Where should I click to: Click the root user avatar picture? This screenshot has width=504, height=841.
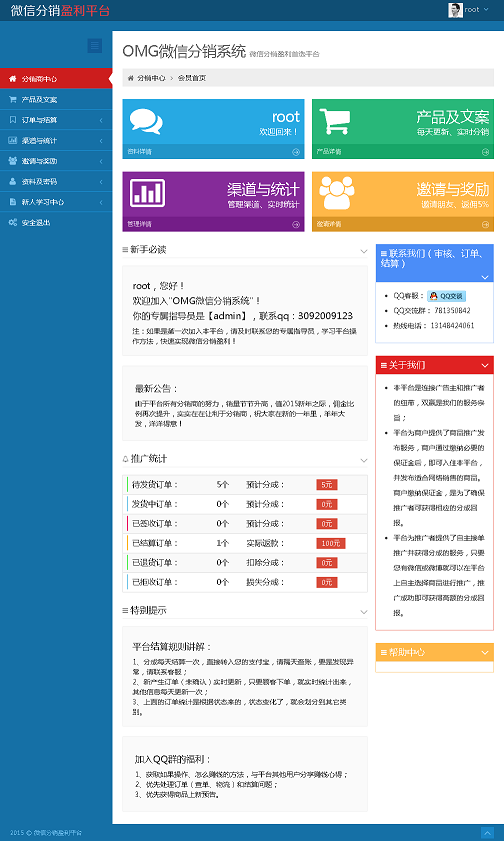(455, 10)
